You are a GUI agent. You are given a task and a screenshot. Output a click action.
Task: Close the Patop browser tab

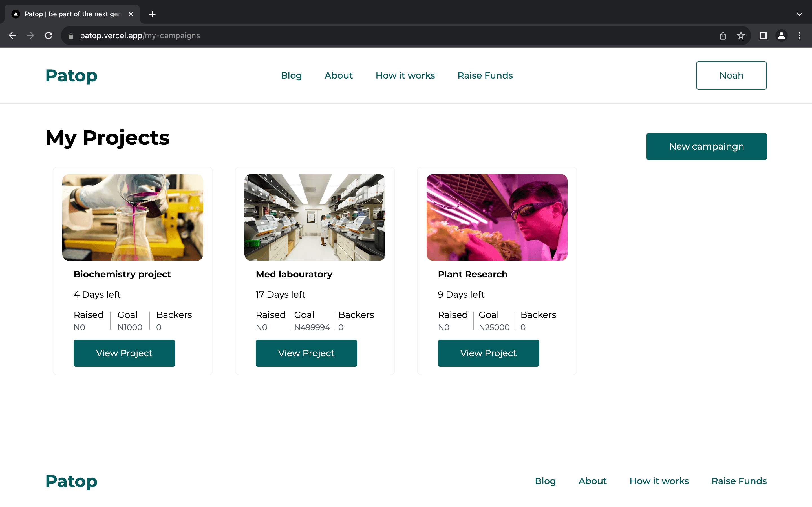point(131,14)
